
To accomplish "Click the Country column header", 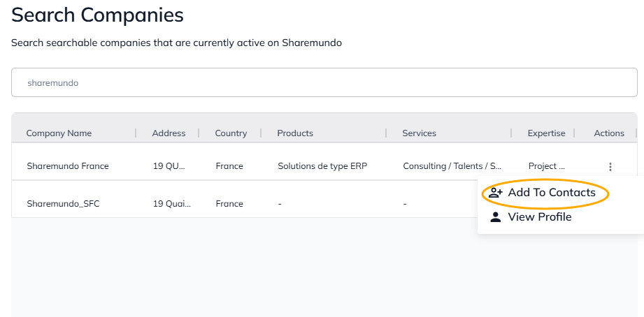I will [x=231, y=133].
